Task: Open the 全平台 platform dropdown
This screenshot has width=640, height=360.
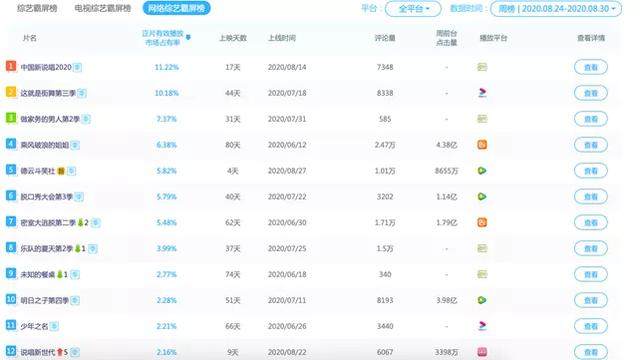Action: (x=413, y=9)
